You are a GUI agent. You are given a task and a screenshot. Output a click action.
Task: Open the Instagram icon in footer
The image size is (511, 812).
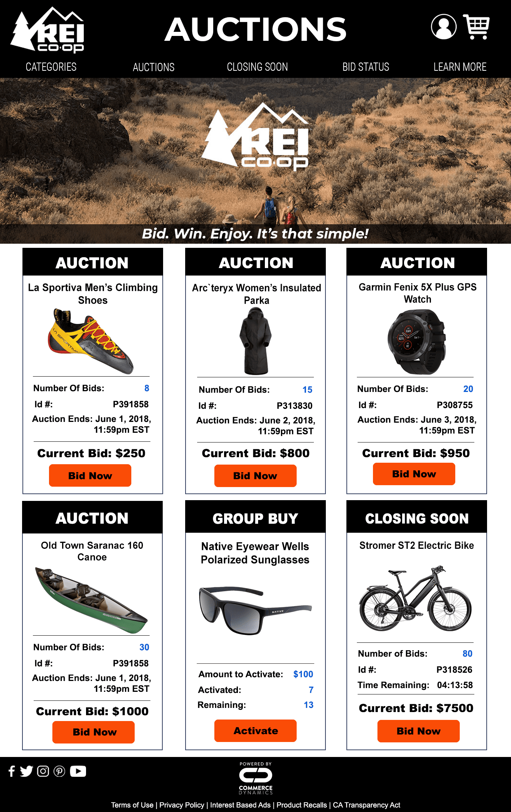coord(43,771)
